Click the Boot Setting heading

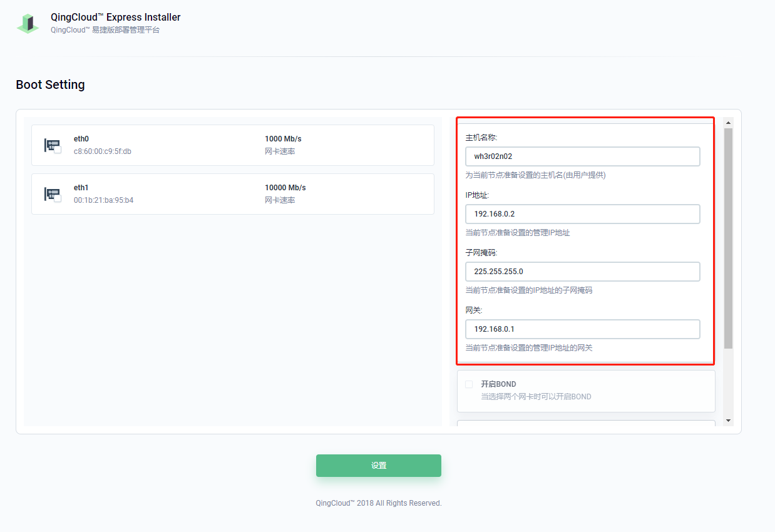[x=50, y=84]
